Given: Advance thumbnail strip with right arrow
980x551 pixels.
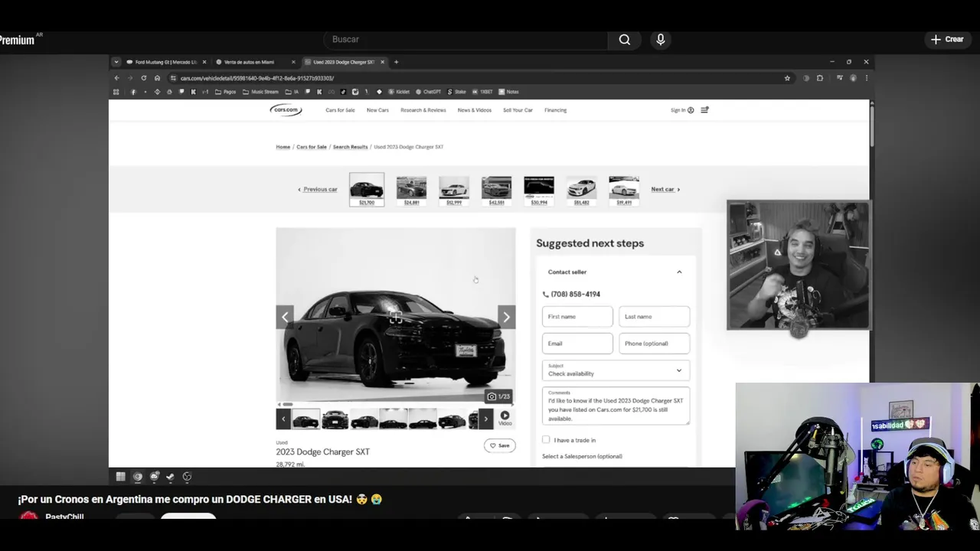Looking at the screenshot, I should point(485,419).
